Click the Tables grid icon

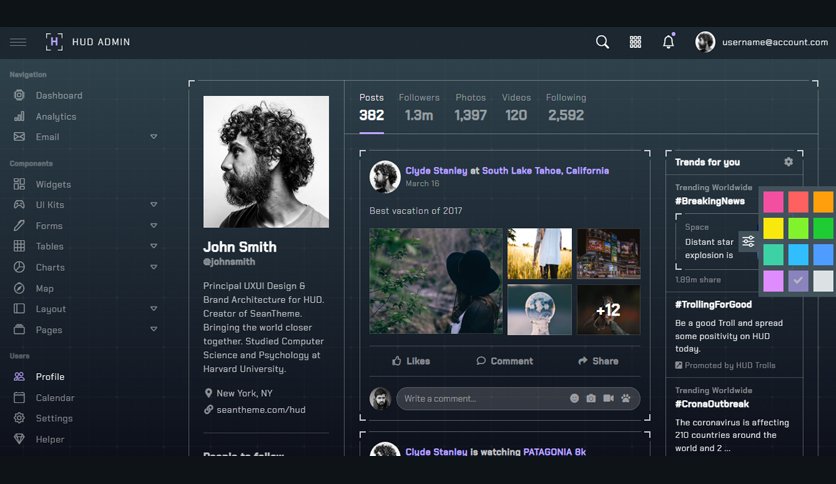19,246
